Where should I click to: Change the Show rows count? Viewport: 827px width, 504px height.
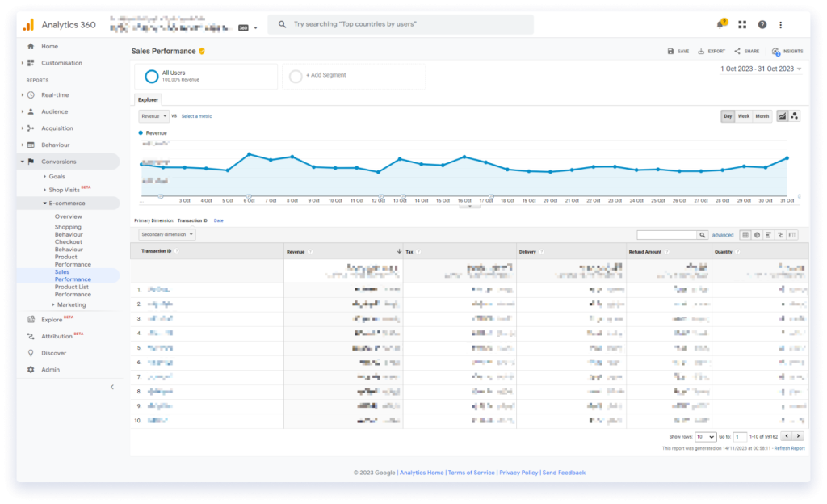[706, 435]
